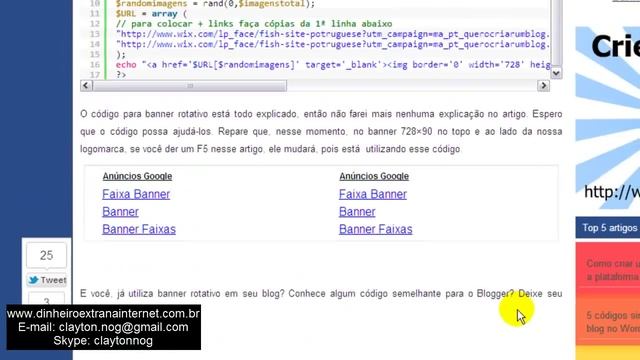Click the paragraph starting 'O código para banner'

pyautogui.click(x=321, y=131)
